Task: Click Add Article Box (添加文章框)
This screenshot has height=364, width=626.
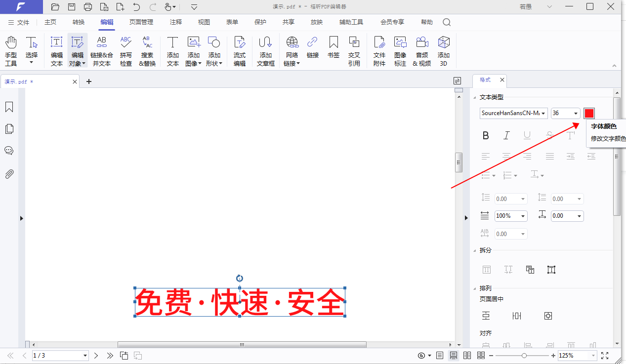Action: click(x=266, y=51)
